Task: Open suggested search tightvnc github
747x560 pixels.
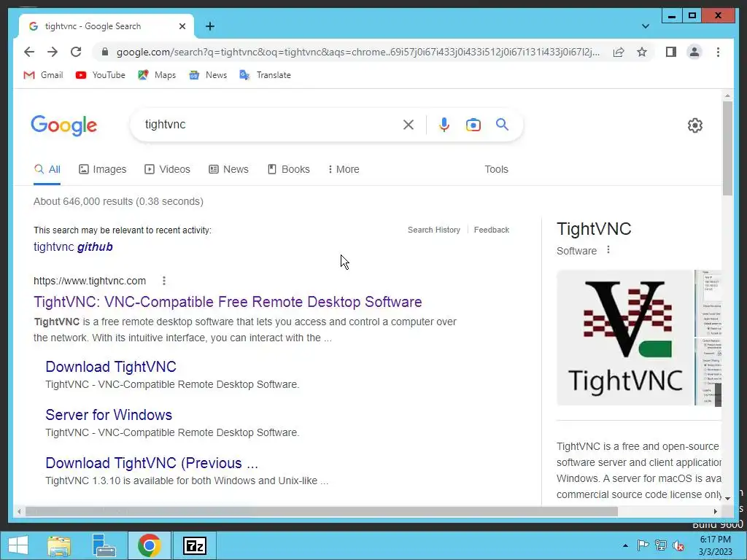Action: coord(73,247)
